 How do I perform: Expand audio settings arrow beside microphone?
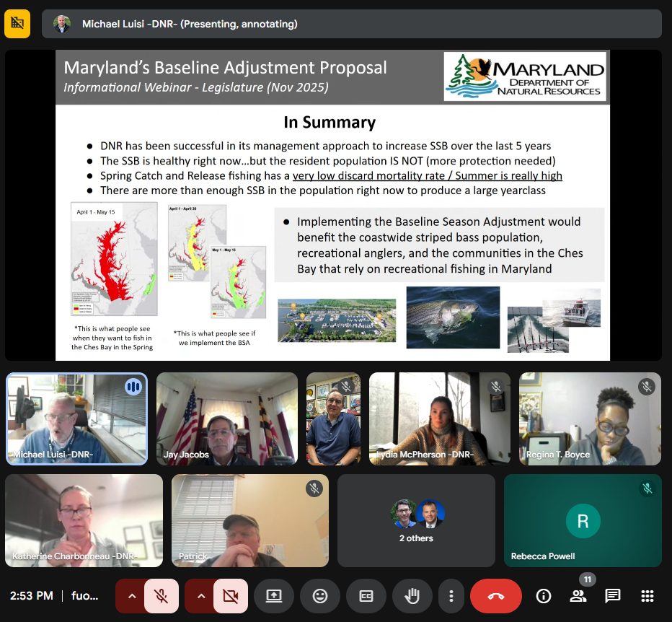pos(132,596)
